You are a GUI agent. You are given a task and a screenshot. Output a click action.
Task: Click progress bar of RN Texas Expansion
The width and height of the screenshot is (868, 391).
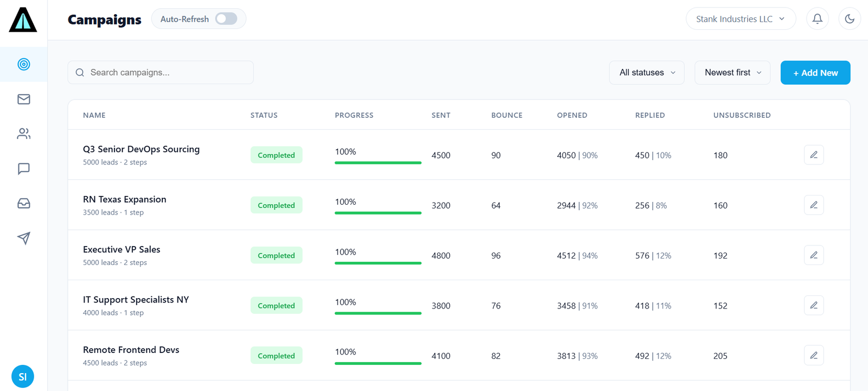[x=378, y=213]
